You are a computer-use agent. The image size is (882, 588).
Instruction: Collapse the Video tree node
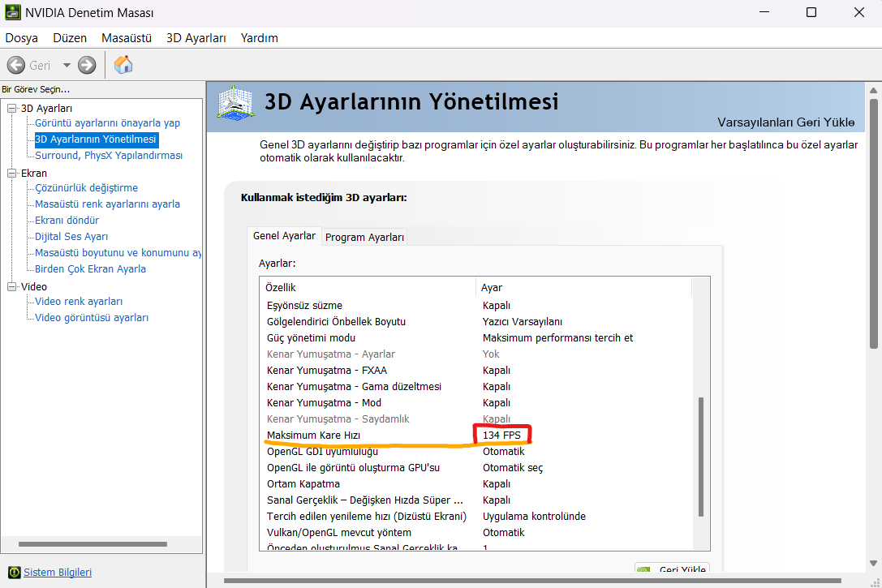[x=11, y=286]
